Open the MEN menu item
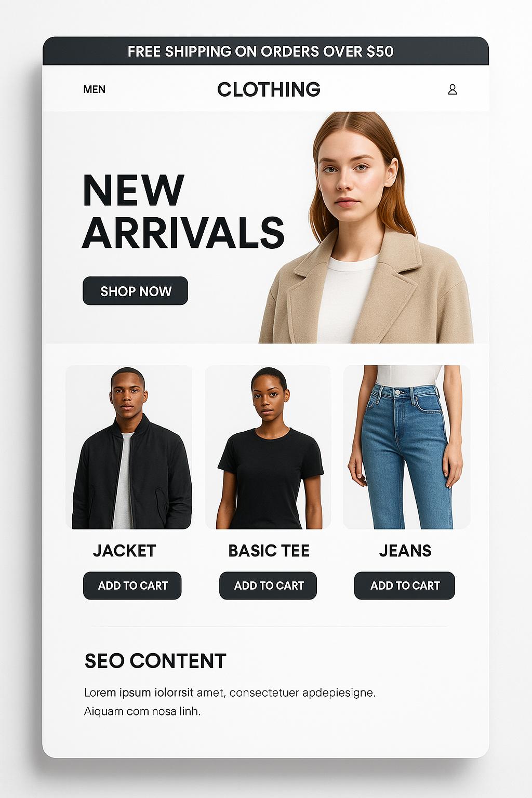Screen dimensions: 532x798 pos(95,89)
